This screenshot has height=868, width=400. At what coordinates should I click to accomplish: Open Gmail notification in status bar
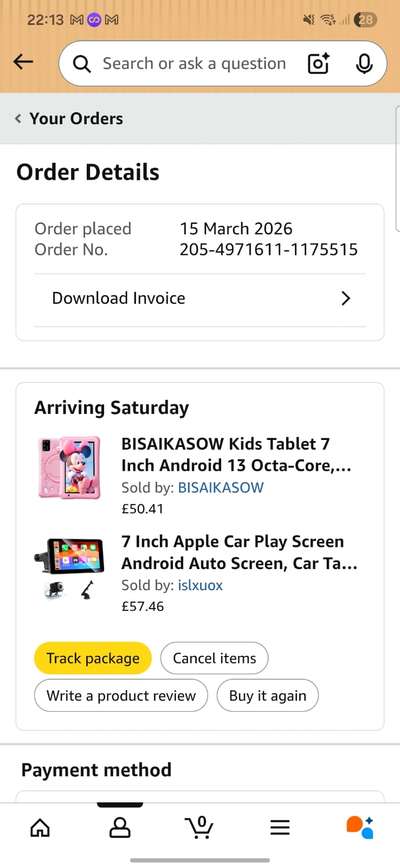77,20
